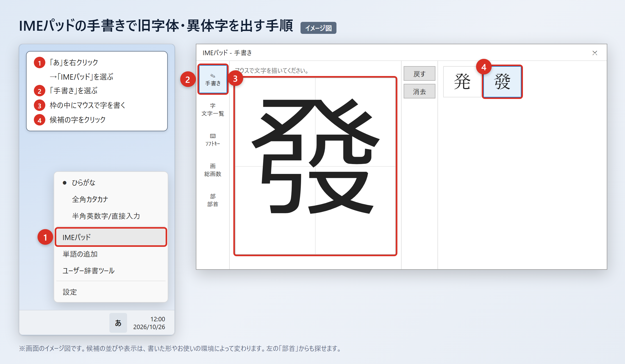Click the taskbar clock 12:00 2026/10/26

click(x=149, y=323)
